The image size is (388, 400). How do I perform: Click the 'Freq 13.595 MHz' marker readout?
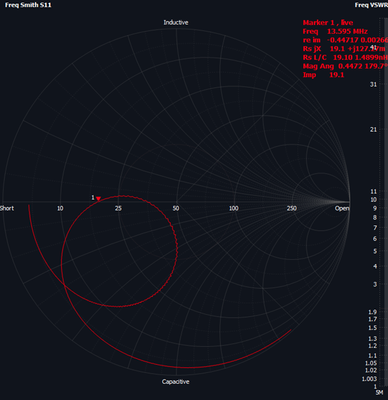335,31
